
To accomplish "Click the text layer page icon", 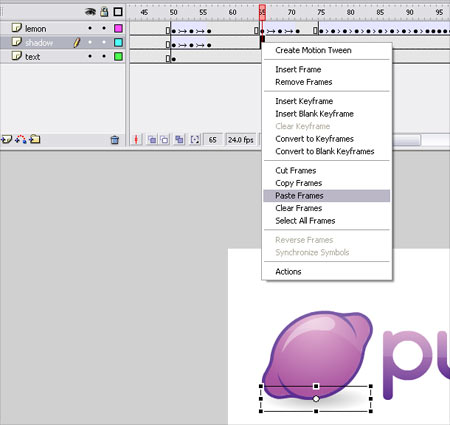I will (x=17, y=56).
